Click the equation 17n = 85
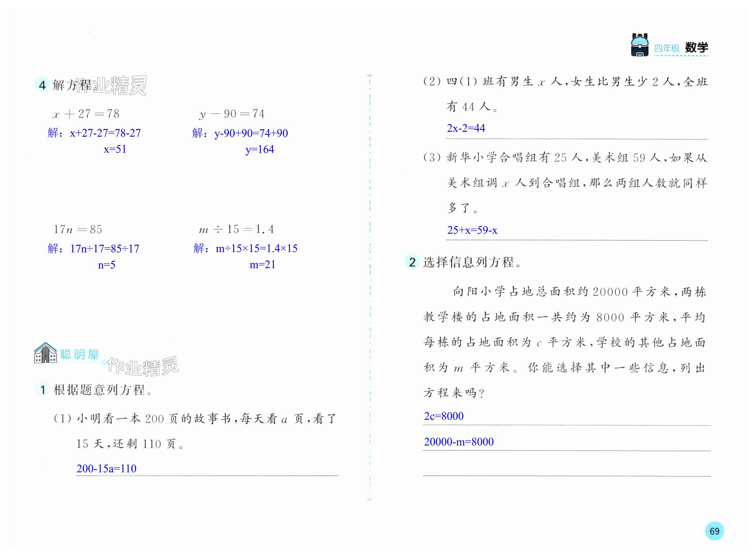 pos(78,230)
